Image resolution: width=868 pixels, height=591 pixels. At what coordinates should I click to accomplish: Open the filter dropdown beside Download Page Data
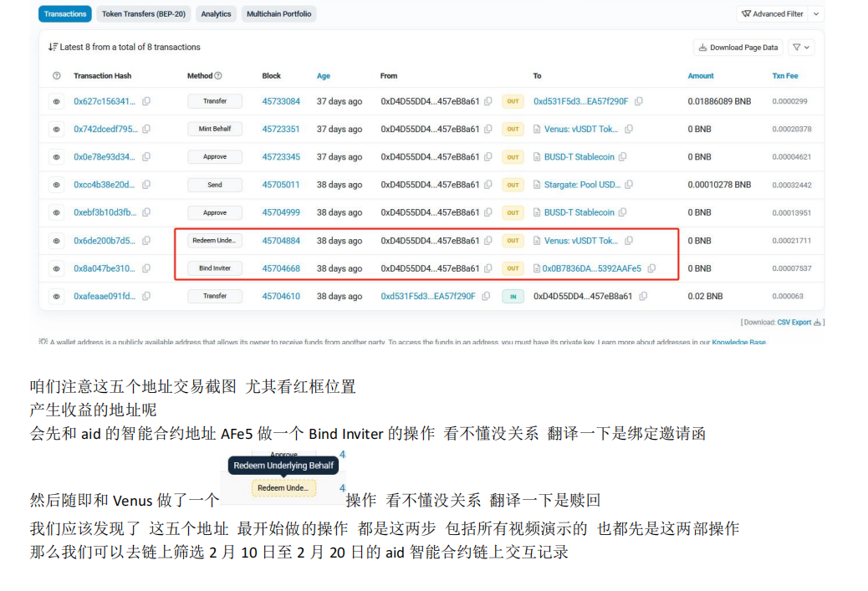[x=800, y=48]
